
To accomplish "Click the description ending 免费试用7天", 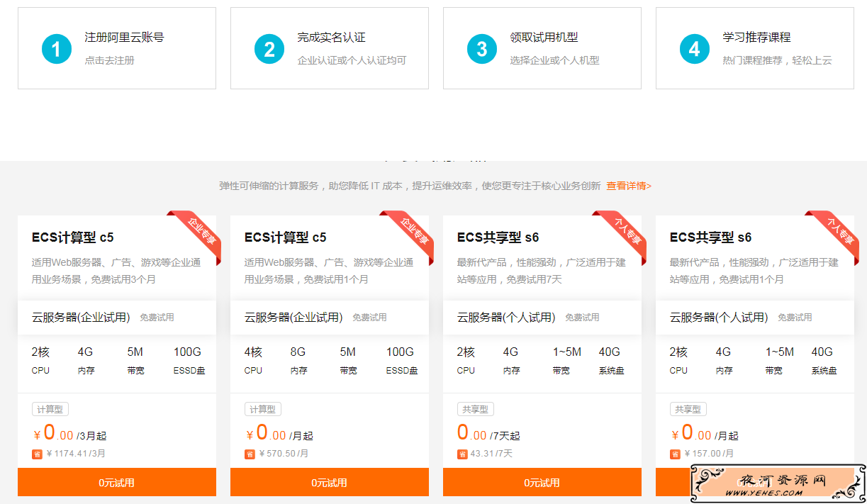I will (x=542, y=271).
